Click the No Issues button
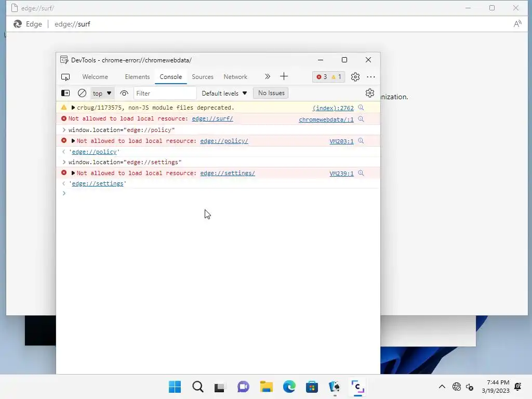532x399 pixels. (x=271, y=93)
